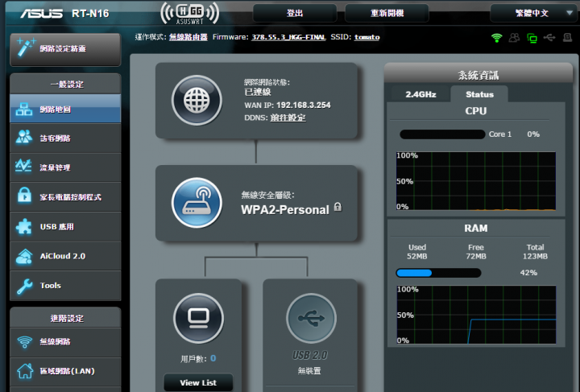The width and height of the screenshot is (580, 392).
Task: Click the guest network users status icon
Action: click(514, 37)
